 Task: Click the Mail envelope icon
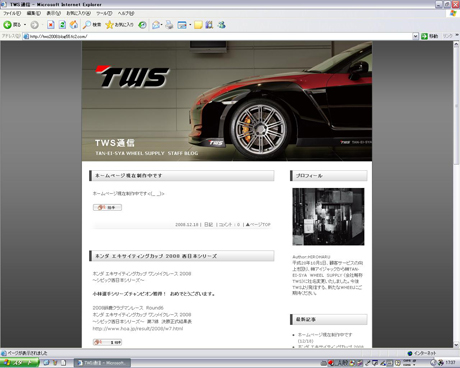pos(155,25)
